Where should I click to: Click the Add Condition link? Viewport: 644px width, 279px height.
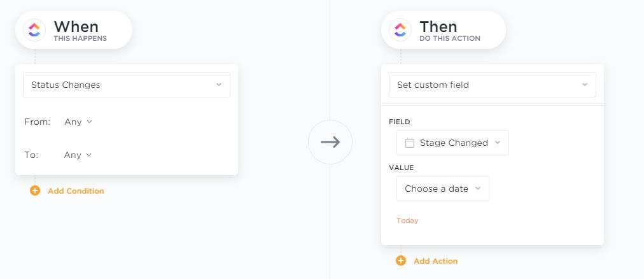tap(76, 190)
